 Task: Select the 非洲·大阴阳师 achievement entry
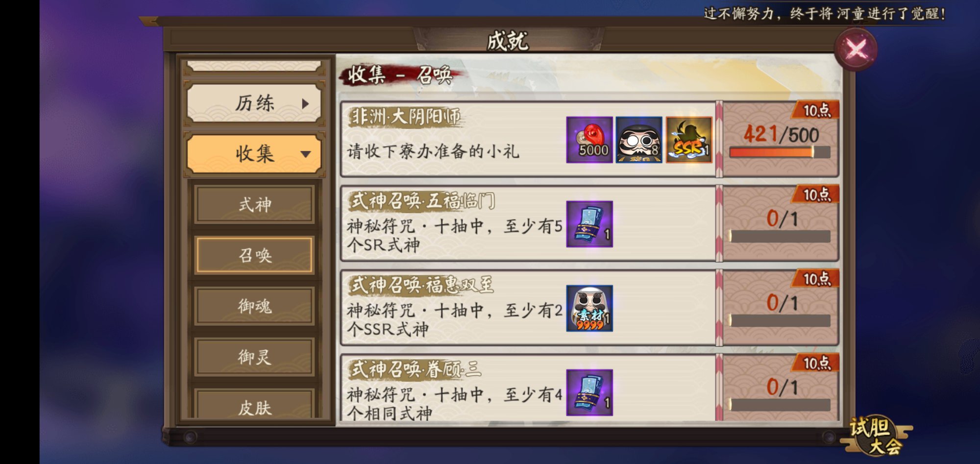click(x=528, y=140)
